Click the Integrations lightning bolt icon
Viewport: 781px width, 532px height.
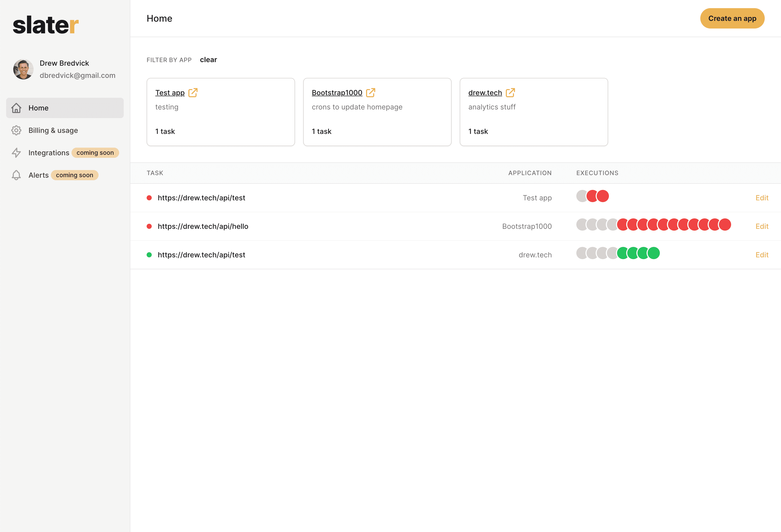click(x=16, y=152)
